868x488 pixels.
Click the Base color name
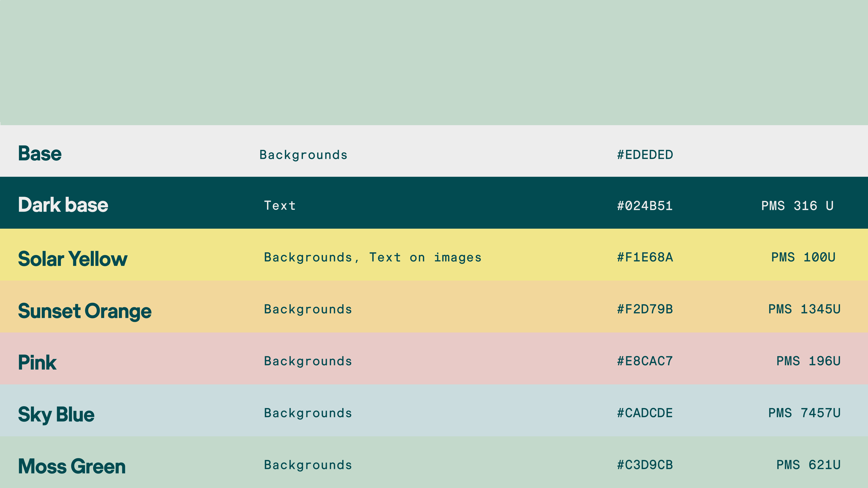click(40, 154)
